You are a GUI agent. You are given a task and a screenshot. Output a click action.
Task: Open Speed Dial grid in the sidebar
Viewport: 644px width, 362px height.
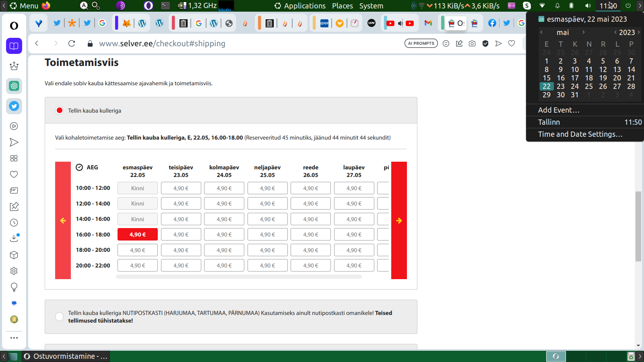tap(14, 158)
